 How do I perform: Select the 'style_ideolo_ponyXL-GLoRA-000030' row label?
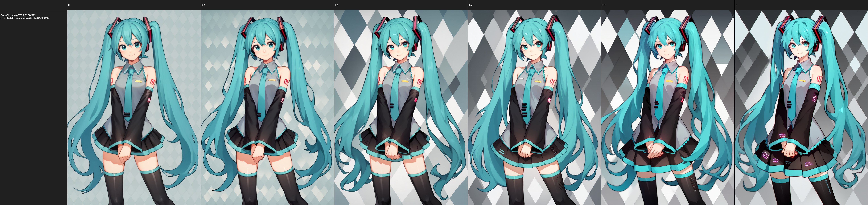pyautogui.click(x=25, y=16)
